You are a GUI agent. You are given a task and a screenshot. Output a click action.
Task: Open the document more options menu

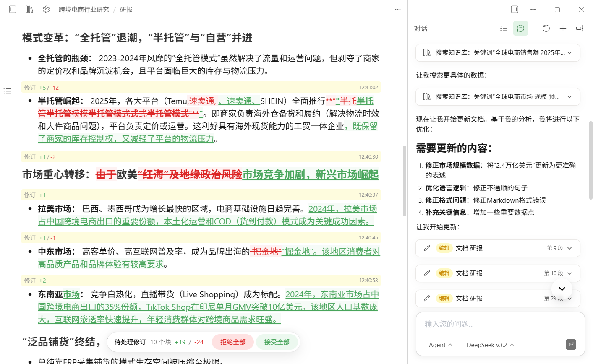(398, 9)
